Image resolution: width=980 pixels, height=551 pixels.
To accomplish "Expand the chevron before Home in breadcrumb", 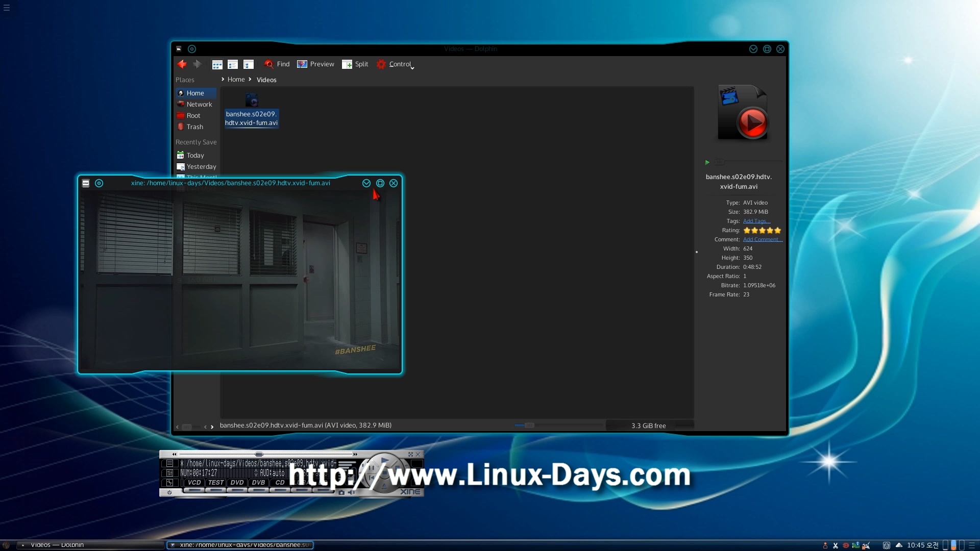I will (223, 80).
